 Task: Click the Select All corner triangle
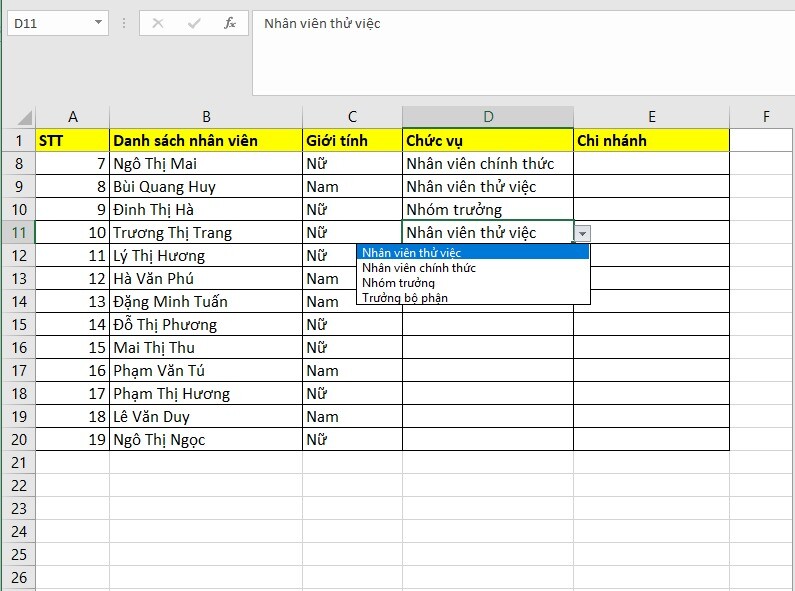click(24, 118)
